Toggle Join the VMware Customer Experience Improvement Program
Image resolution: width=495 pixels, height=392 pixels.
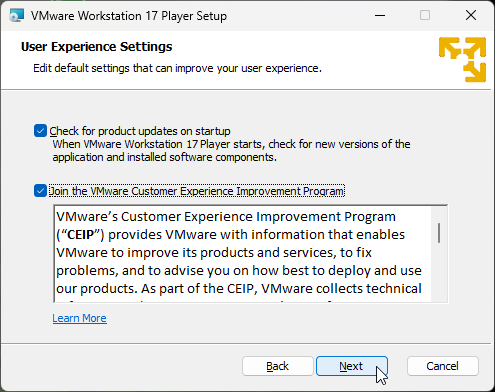click(x=40, y=191)
